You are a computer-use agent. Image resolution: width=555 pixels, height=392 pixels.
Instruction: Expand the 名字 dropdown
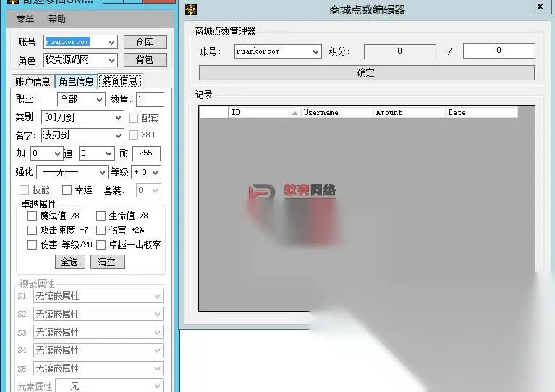(119, 135)
